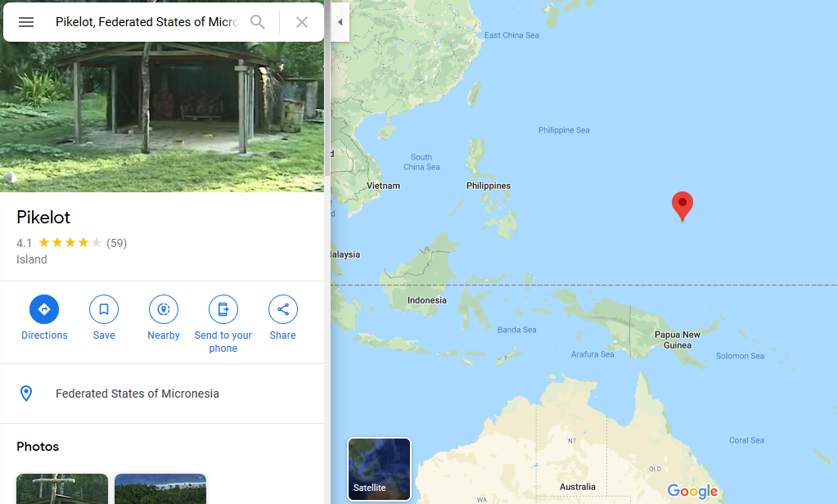Share the Pikelot location

point(282,310)
